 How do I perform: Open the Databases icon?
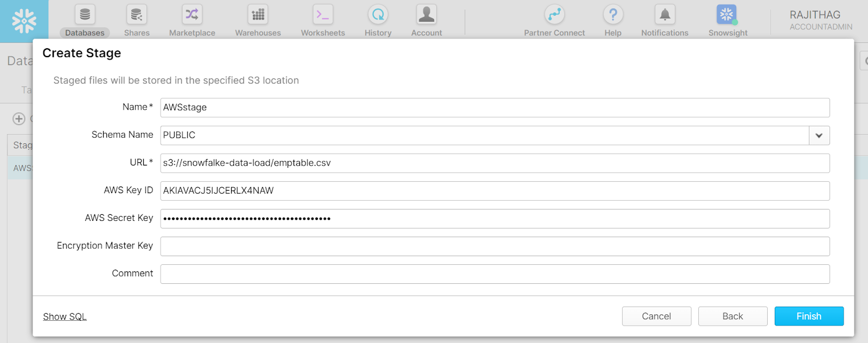(x=85, y=15)
